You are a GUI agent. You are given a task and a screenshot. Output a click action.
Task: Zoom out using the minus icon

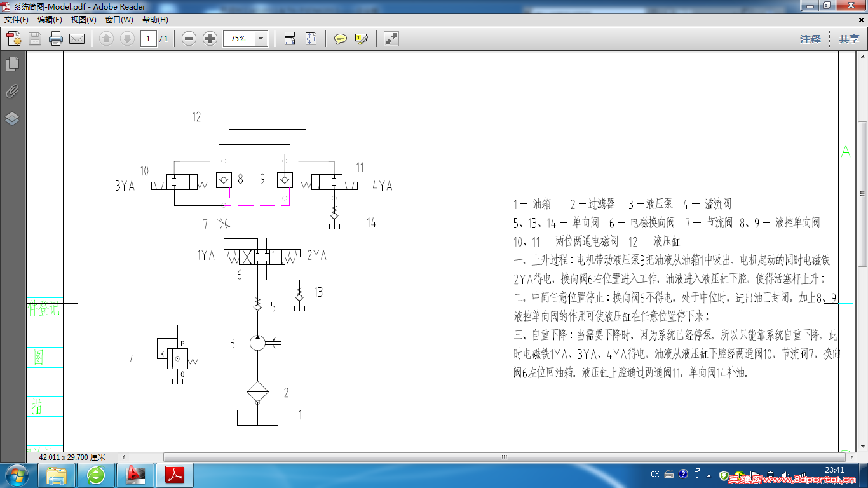[x=187, y=38]
